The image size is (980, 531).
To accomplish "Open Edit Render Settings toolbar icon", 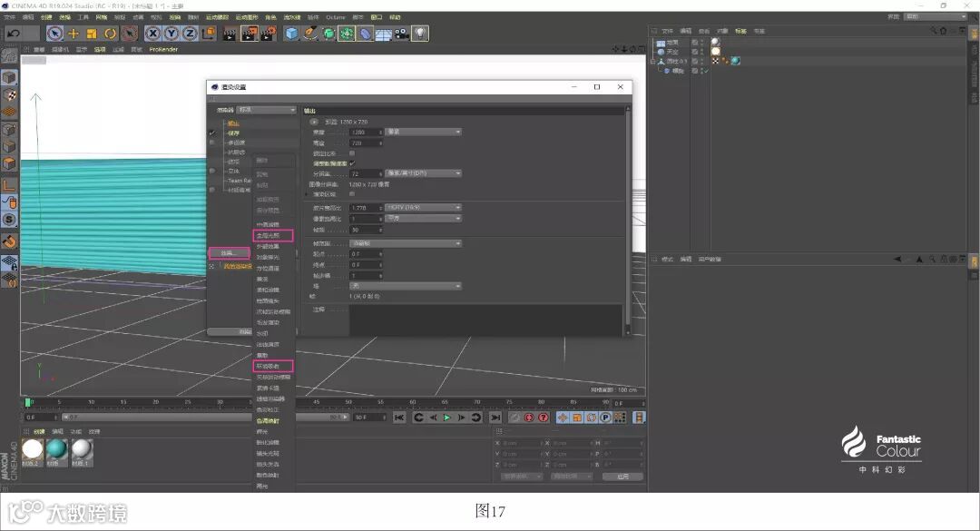I will click(x=268, y=34).
